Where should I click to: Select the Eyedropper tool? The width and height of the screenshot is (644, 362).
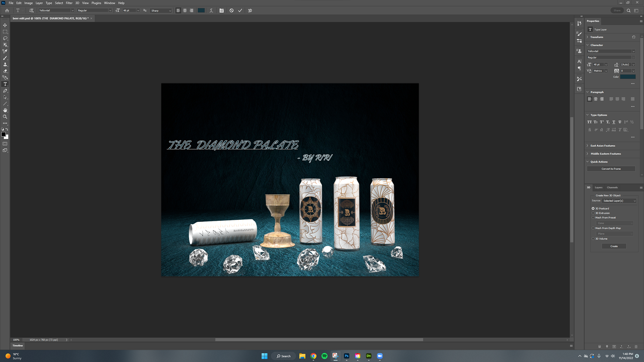pos(5,51)
